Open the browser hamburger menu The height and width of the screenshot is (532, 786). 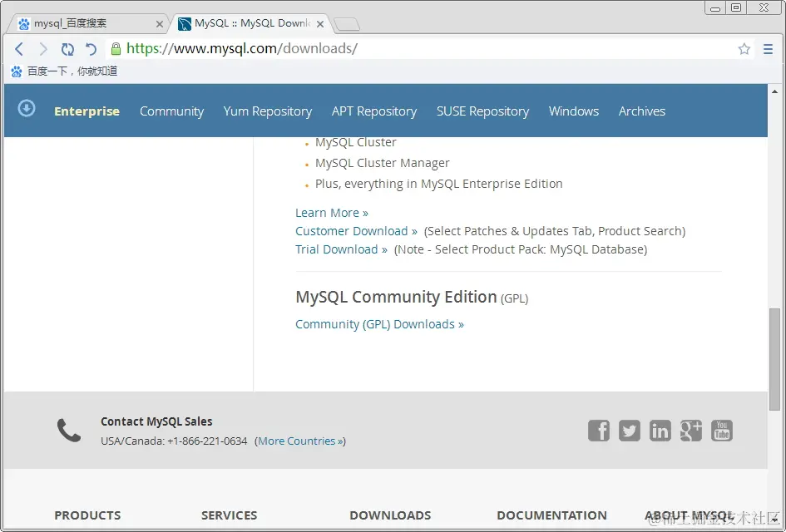coord(768,48)
